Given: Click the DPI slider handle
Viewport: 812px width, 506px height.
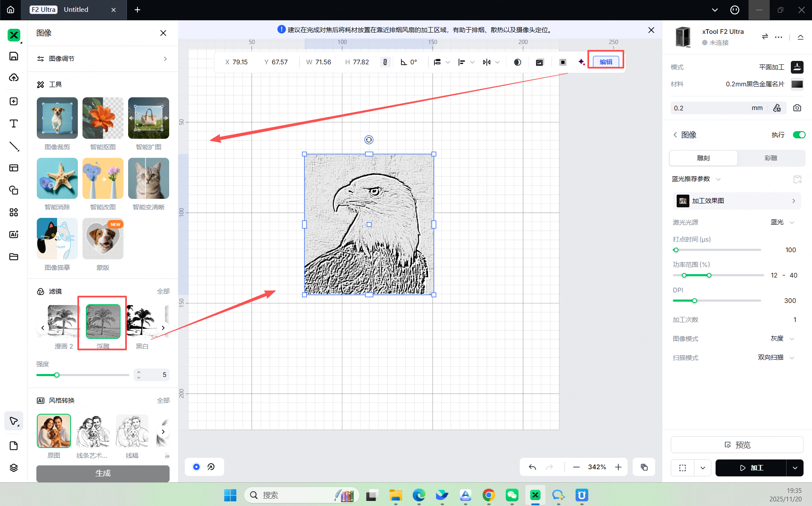Looking at the screenshot, I should pyautogui.click(x=694, y=301).
